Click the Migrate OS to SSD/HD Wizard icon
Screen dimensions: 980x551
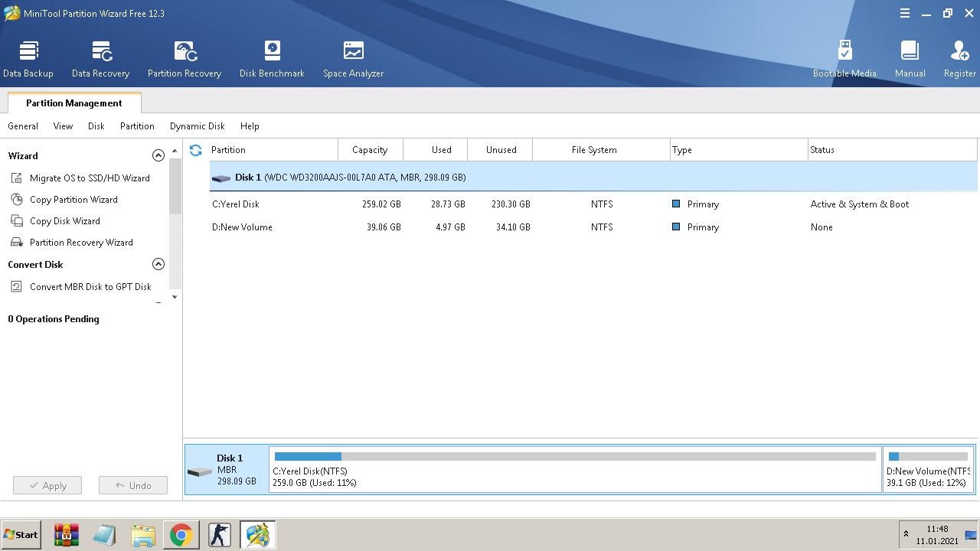(17, 178)
